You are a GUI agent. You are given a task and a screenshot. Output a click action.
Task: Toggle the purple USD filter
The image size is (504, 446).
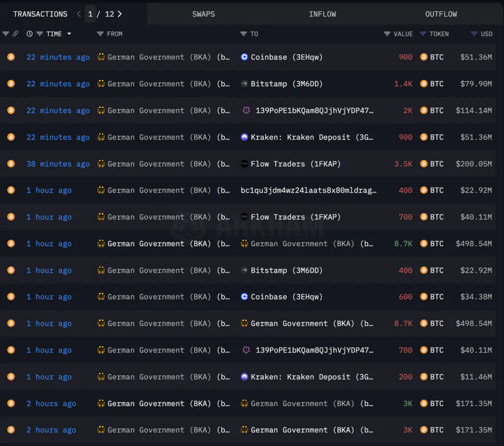474,34
